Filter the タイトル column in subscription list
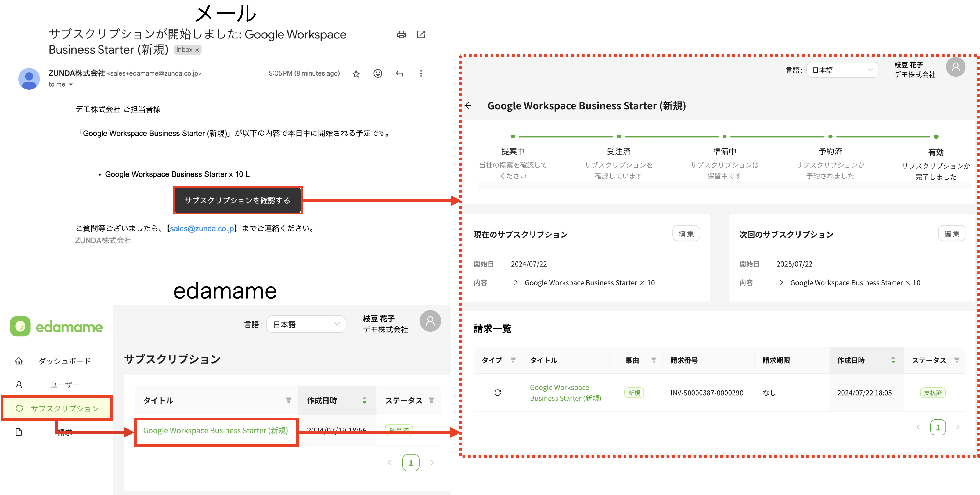Viewport: 980px width, 495px height. (289, 400)
